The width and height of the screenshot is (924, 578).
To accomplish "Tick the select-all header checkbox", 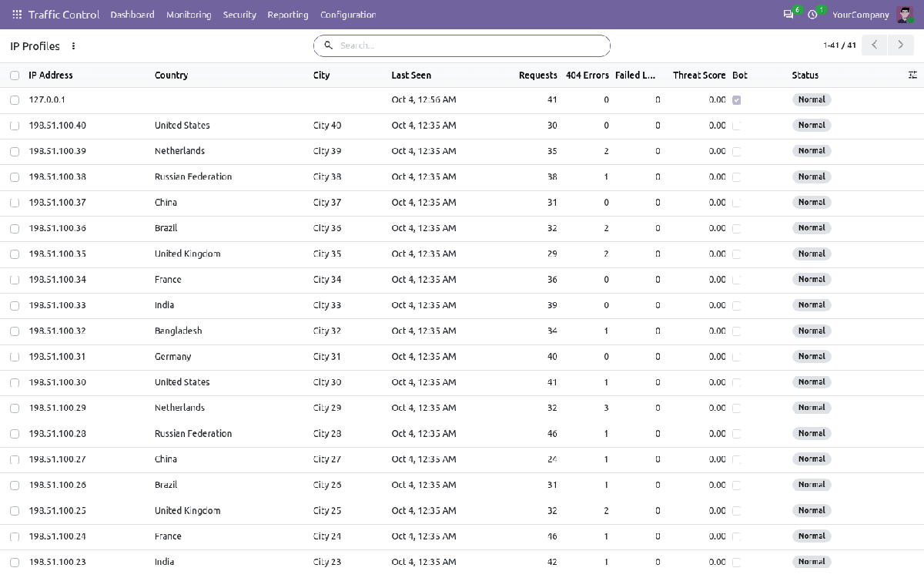I will point(15,76).
